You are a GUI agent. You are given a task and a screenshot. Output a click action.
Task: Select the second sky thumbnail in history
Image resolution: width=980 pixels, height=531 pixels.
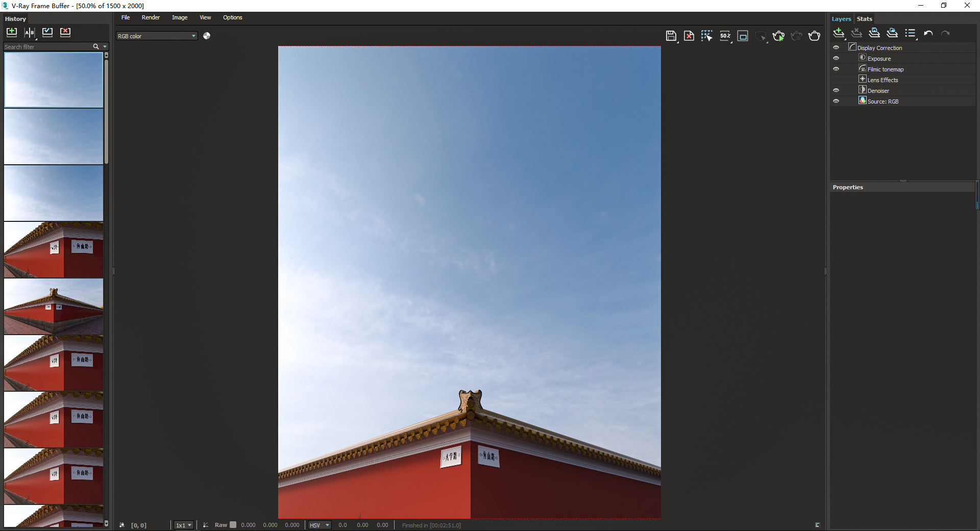pyautogui.click(x=54, y=137)
